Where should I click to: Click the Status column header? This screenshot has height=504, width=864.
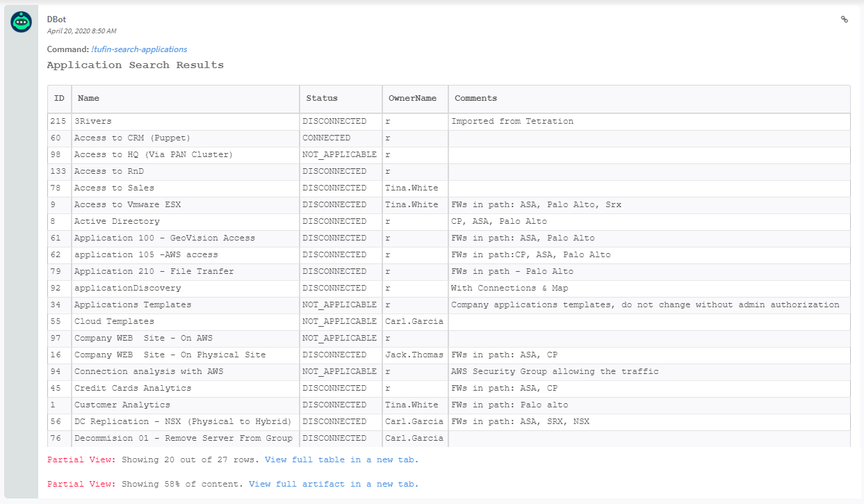[x=322, y=99]
